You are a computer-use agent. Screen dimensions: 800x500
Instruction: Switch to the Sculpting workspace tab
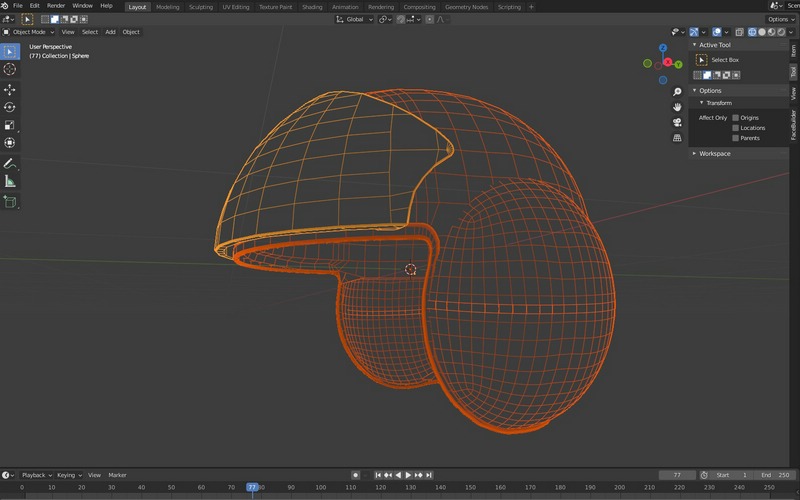coord(201,7)
